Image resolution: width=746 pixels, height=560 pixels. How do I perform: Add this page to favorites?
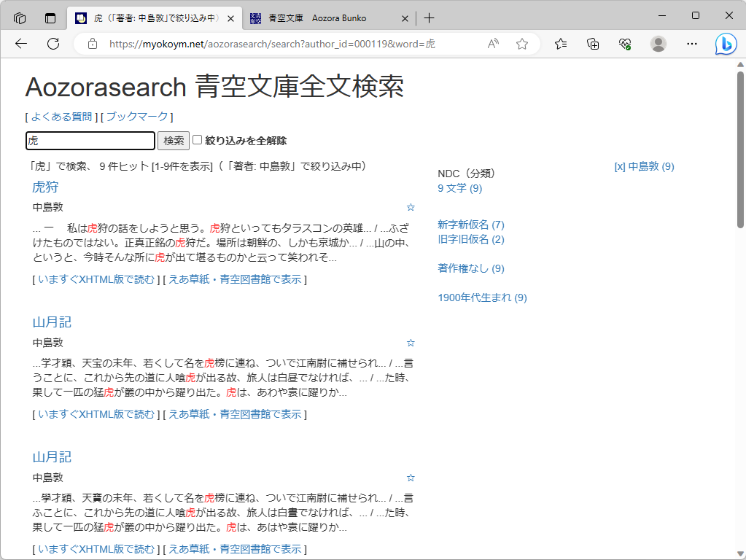pyautogui.click(x=521, y=44)
